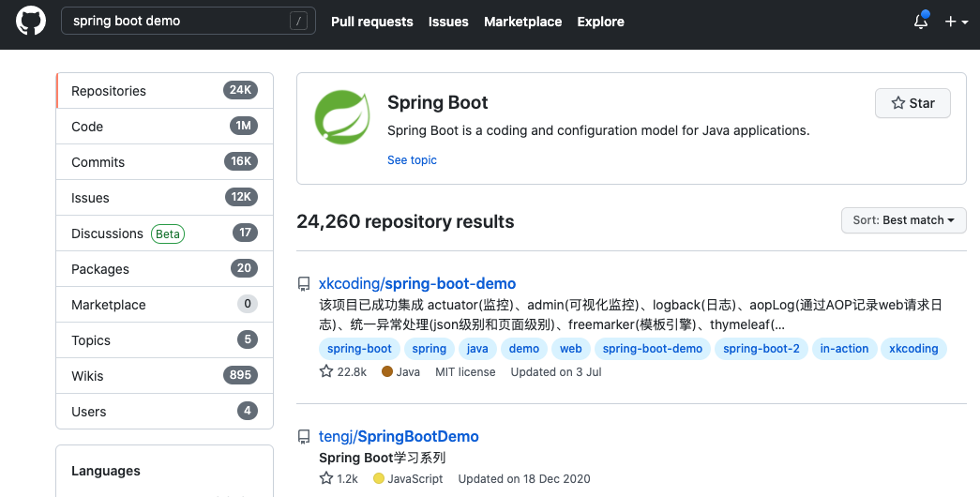980x497 pixels.
Task: Select Marketplace filter in sidebar
Action: coord(164,305)
